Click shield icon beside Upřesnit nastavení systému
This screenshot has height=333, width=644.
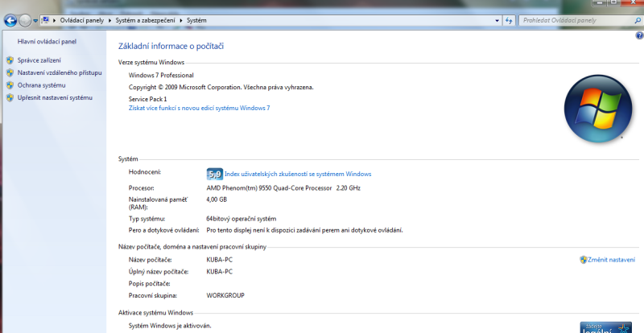pos(10,97)
